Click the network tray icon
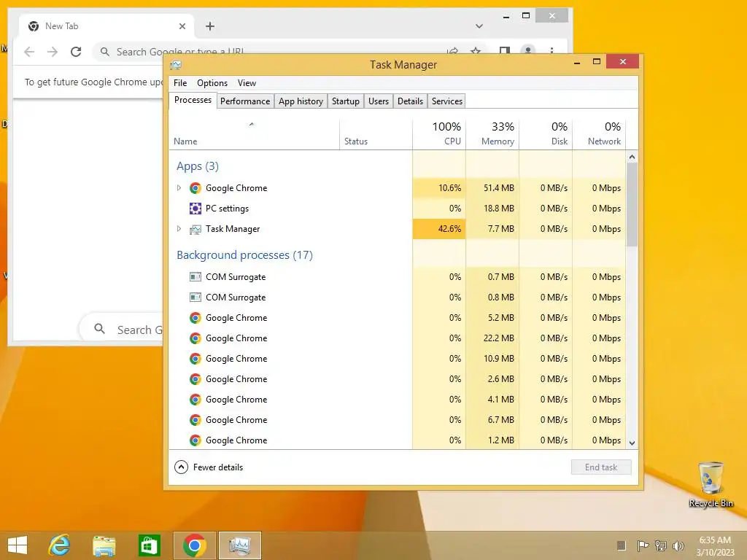747x560 pixels. 661,545
